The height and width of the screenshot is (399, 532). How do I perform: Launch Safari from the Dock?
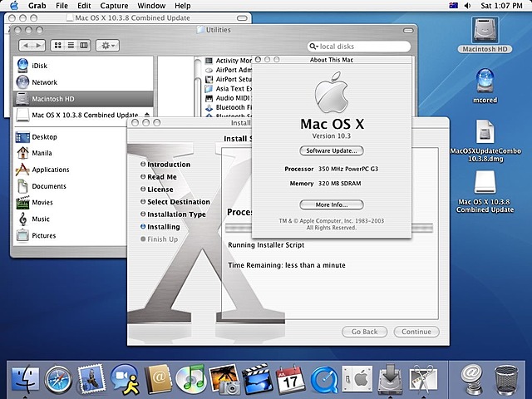[58, 379]
